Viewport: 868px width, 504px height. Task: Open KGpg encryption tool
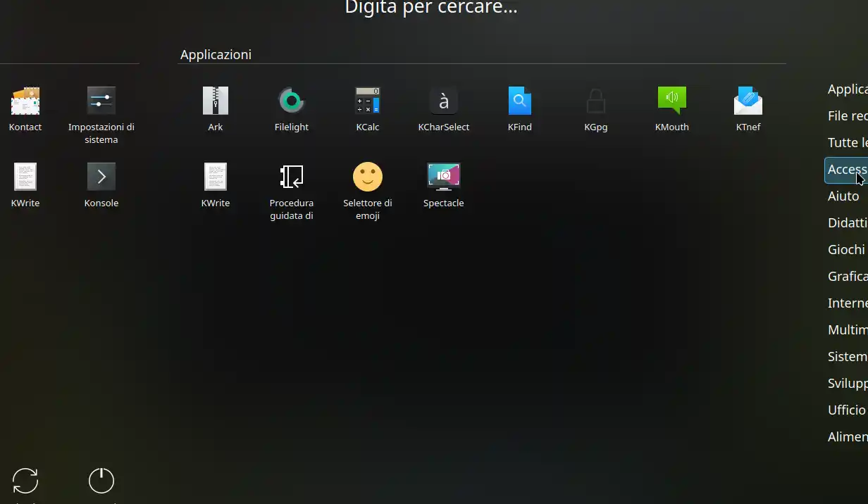(595, 106)
